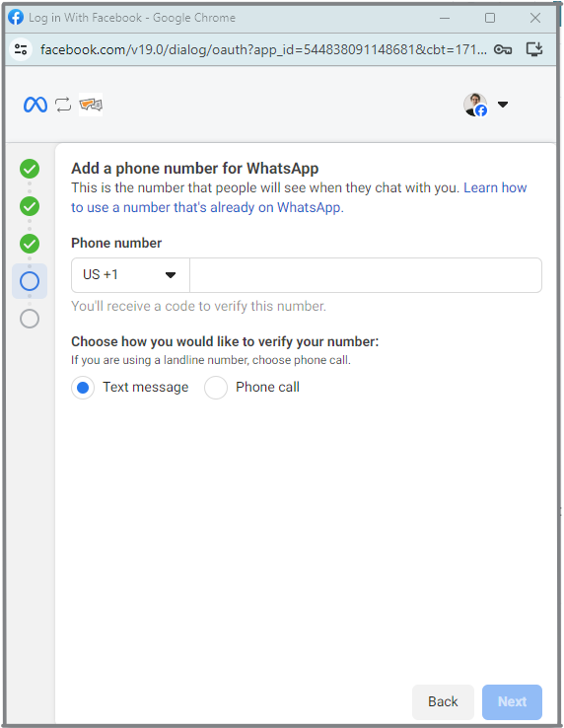The image size is (564, 728).
Task: Click the Next button
Action: click(512, 701)
